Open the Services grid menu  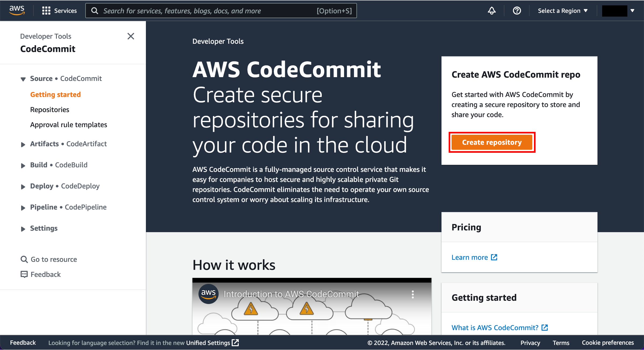[46, 11]
